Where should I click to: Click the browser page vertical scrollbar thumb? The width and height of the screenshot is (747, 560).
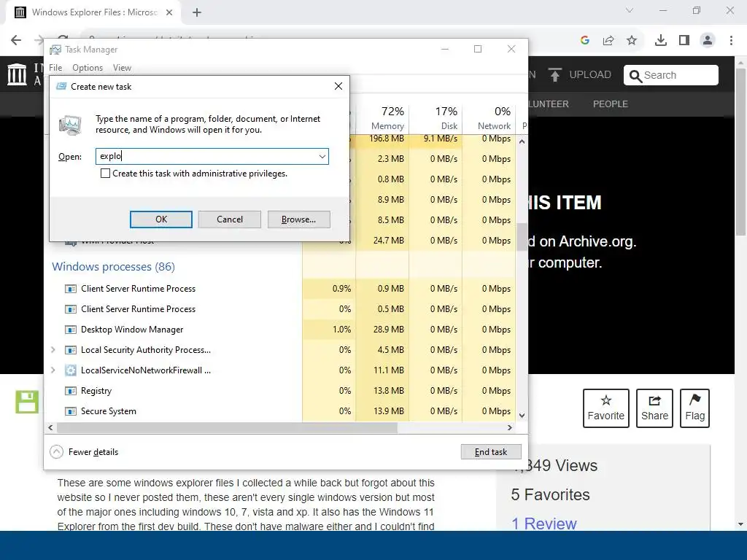[x=740, y=152]
